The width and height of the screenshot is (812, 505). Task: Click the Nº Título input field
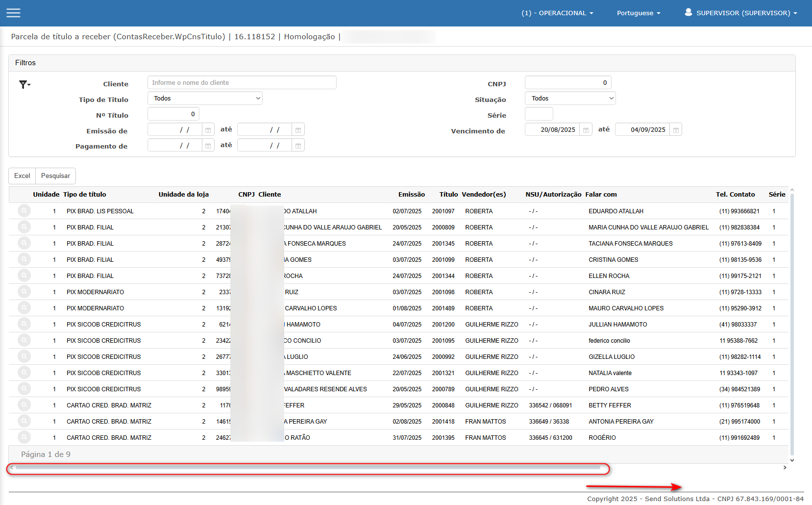point(173,114)
